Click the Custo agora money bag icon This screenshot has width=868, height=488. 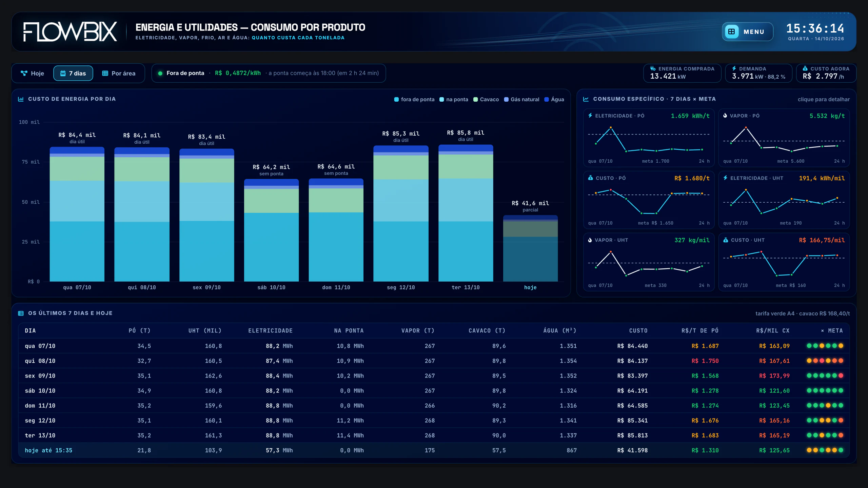click(805, 68)
